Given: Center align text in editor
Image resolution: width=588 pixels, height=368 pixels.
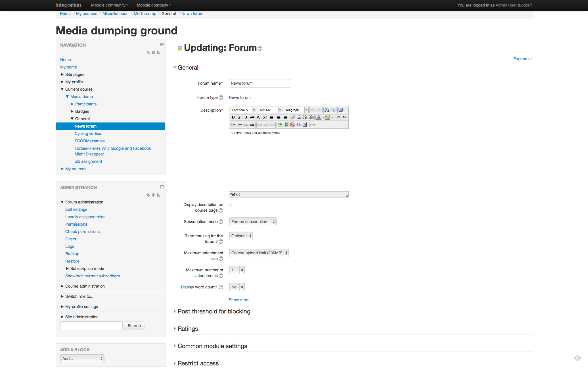Looking at the screenshot, I should click(x=279, y=117).
